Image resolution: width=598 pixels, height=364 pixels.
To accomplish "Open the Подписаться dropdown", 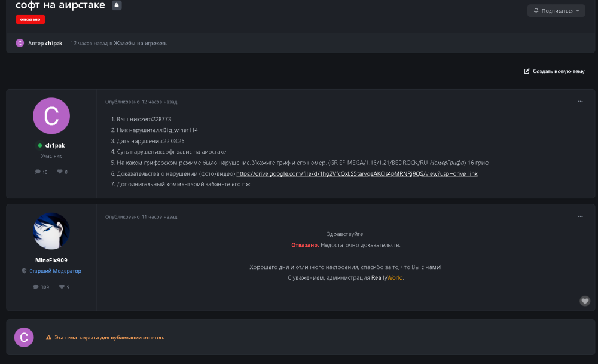I will point(556,11).
